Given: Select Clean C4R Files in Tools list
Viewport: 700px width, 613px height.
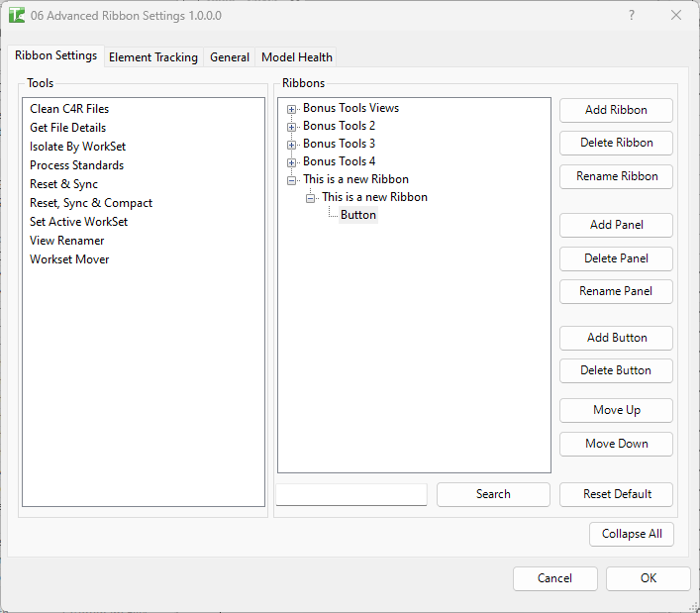Looking at the screenshot, I should pyautogui.click(x=69, y=109).
